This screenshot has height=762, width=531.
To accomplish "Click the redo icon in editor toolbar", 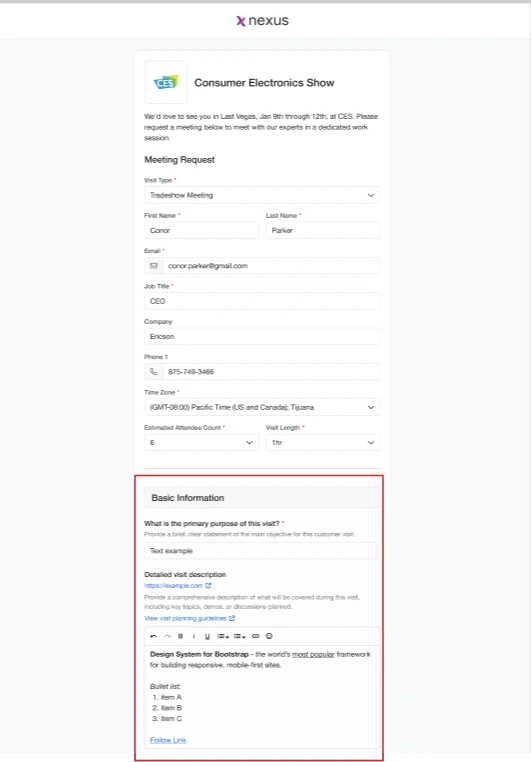I will point(167,636).
